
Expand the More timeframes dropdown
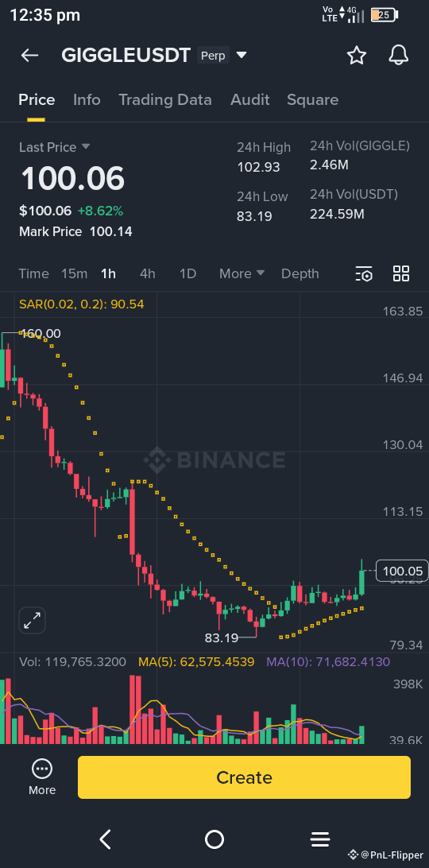pyautogui.click(x=242, y=273)
